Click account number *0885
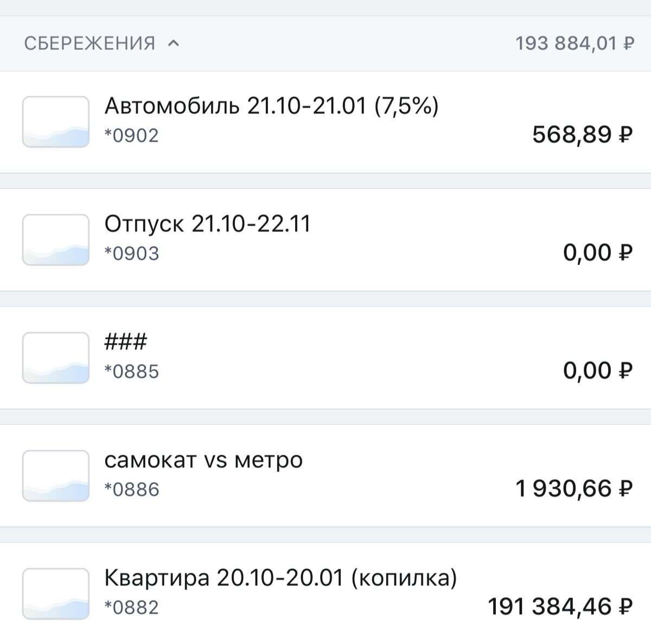Screen dimensions: 651x644 (x=131, y=372)
